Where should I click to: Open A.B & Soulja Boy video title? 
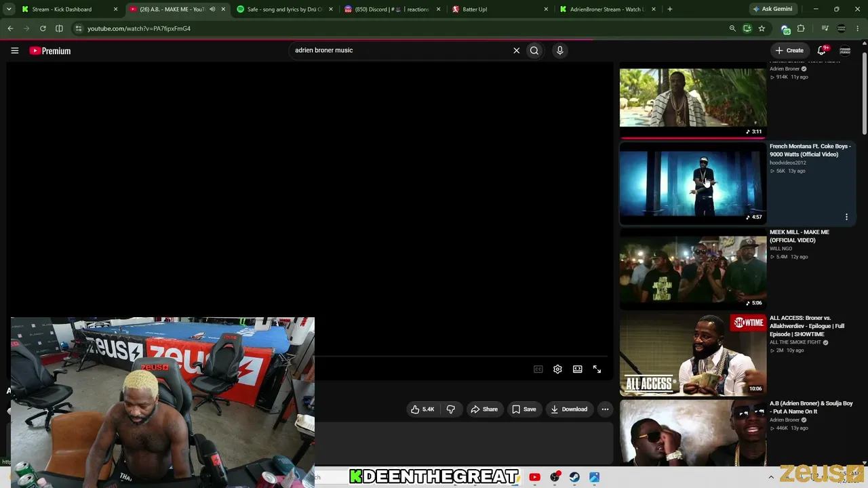pos(811,407)
